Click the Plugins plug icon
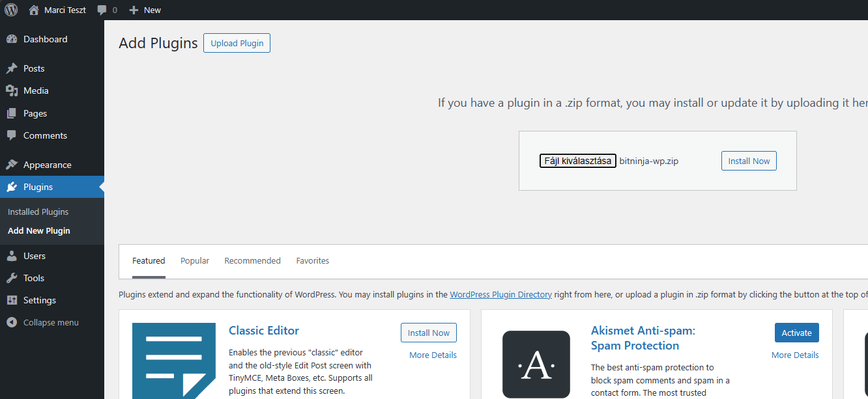 tap(12, 187)
